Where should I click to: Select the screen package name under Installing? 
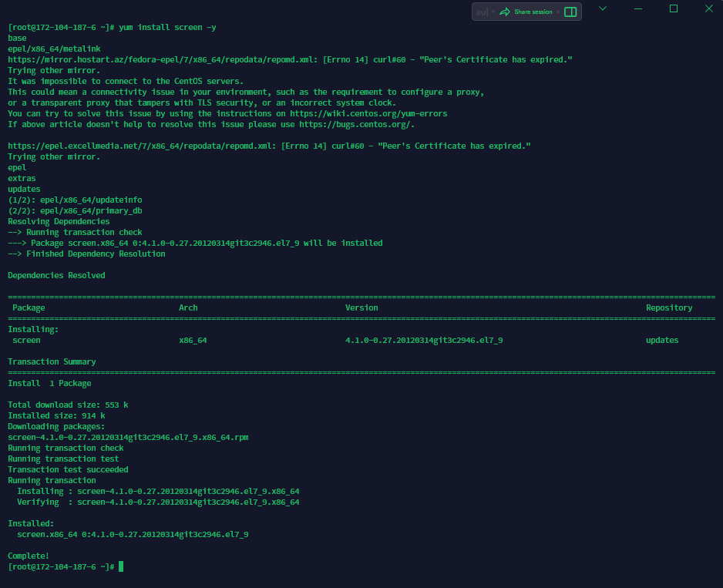pyautogui.click(x=25, y=340)
